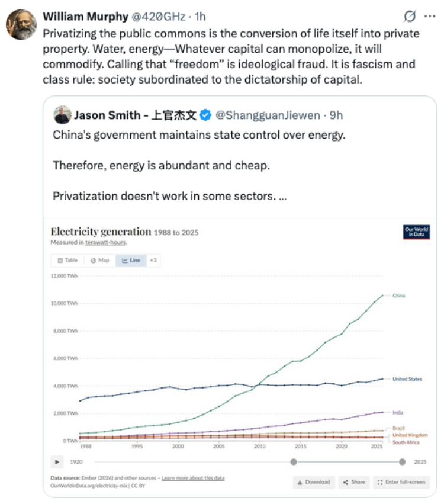Screen dimensions: 444x504
Task: Click the timeline start handle
Action: click(293, 462)
